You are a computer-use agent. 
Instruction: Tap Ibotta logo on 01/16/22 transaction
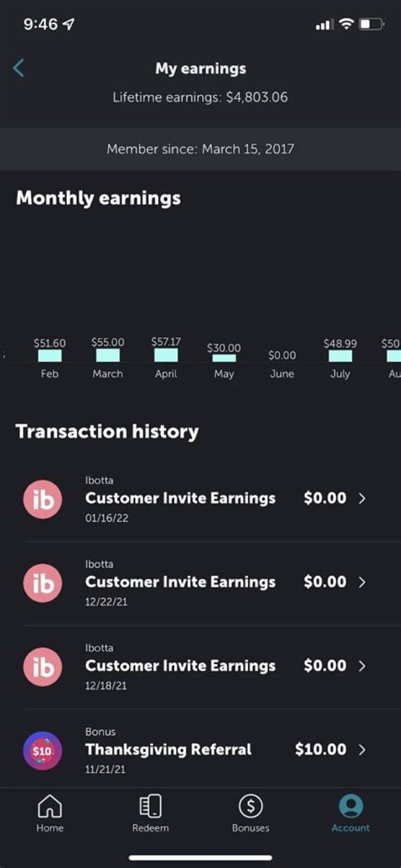coord(42,499)
